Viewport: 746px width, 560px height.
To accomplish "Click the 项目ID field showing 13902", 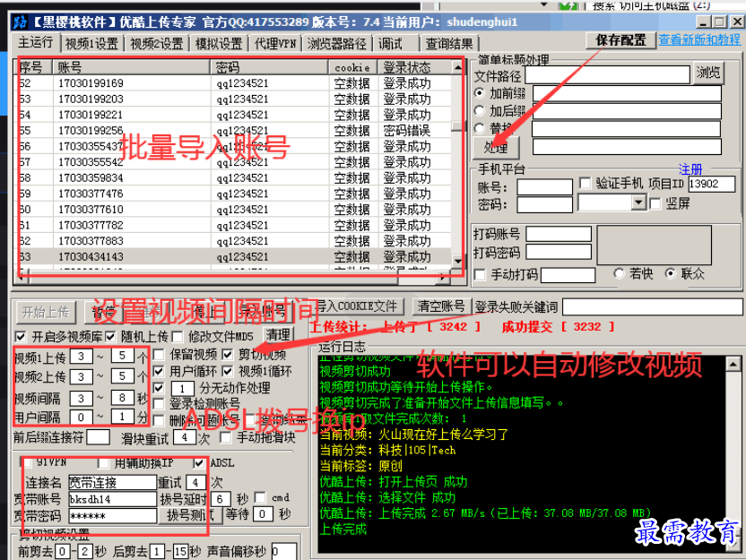I will point(711,184).
